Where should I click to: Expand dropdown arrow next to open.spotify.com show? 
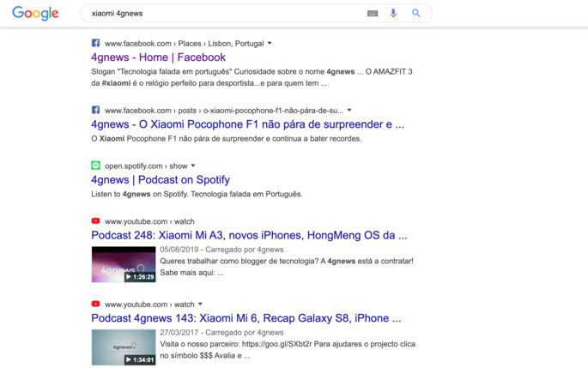(193, 166)
